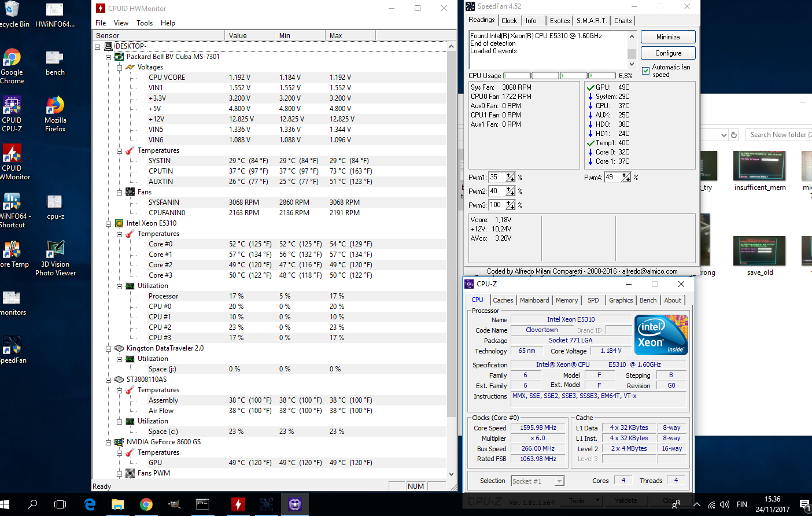Open the Tools menu in HWMonitor
Image resolution: width=812 pixels, height=516 pixels.
(145, 23)
